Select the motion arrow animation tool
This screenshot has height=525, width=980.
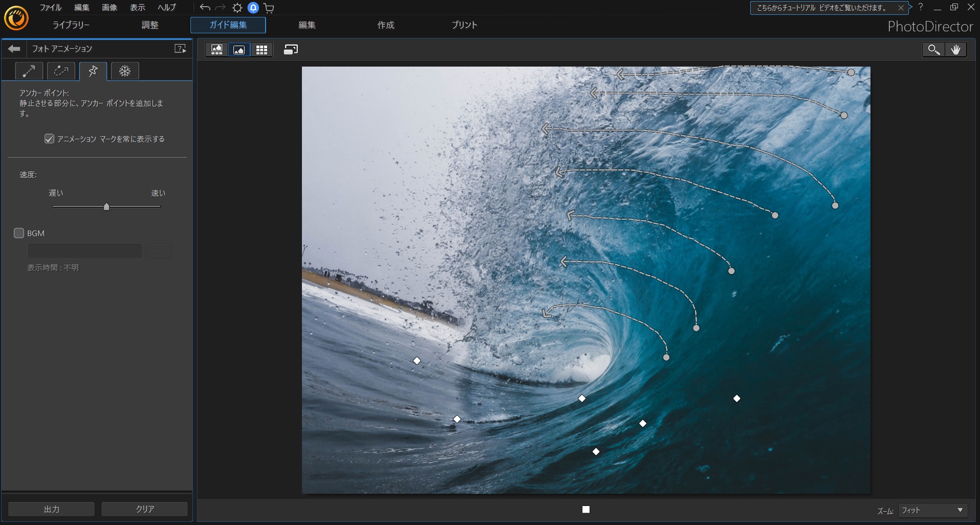pos(29,71)
